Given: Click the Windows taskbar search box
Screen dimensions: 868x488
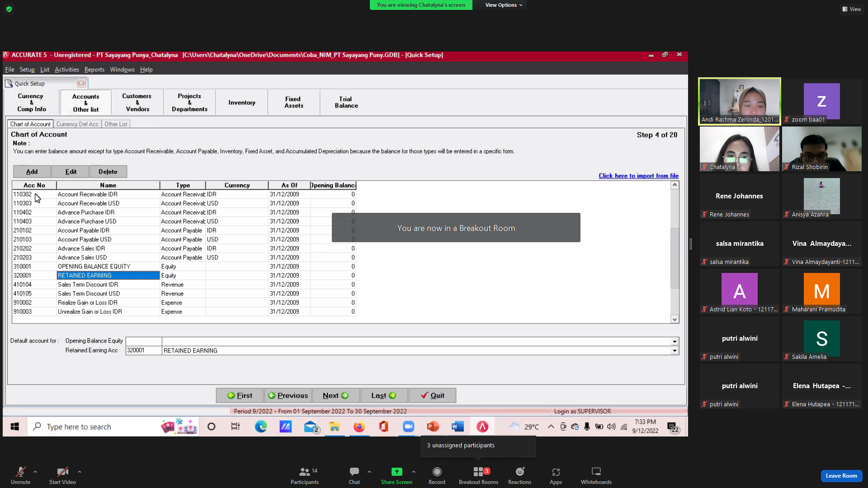Looking at the screenshot, I should click(x=113, y=427).
